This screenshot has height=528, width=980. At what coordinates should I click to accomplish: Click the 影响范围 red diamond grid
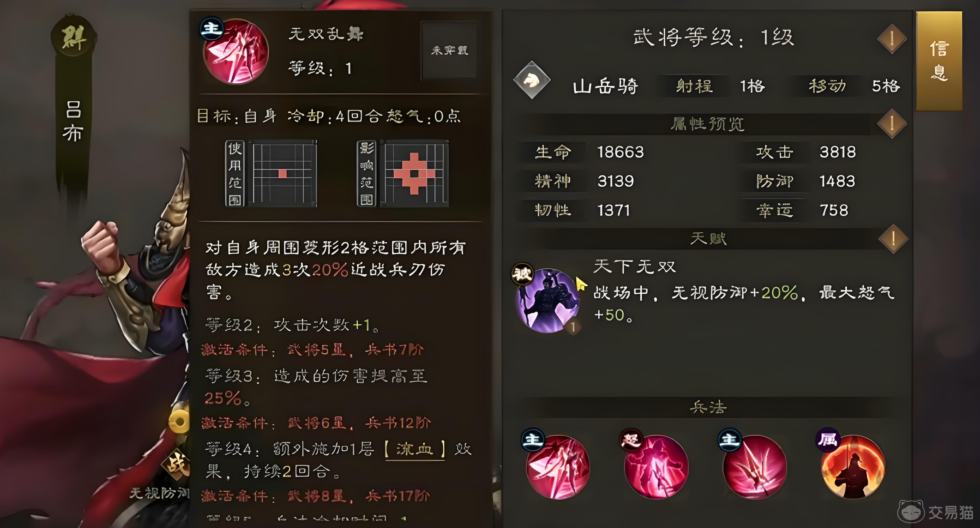coord(403,174)
